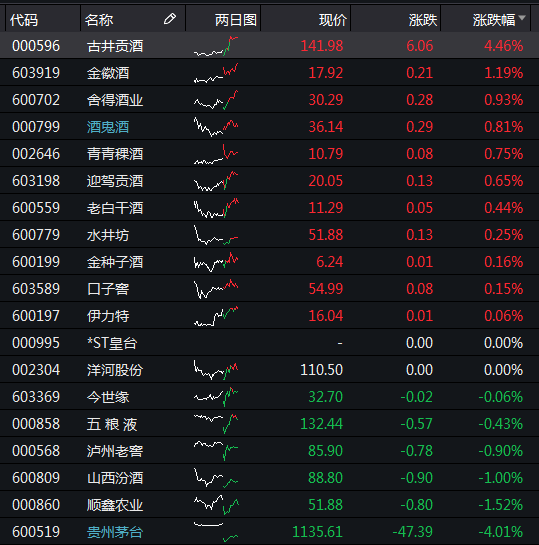Open the two-day chart for 古井贡酒
This screenshot has width=539, height=545.
[x=216, y=46]
